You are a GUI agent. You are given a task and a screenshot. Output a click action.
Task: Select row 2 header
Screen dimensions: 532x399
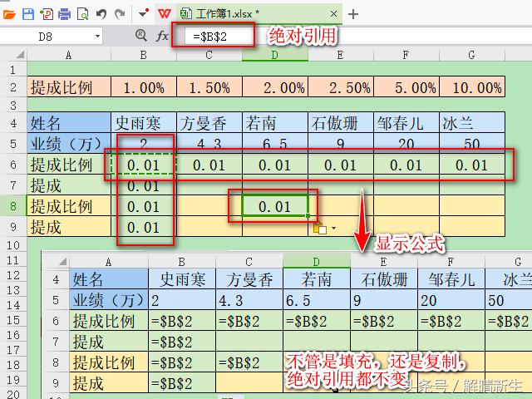pos(13,87)
